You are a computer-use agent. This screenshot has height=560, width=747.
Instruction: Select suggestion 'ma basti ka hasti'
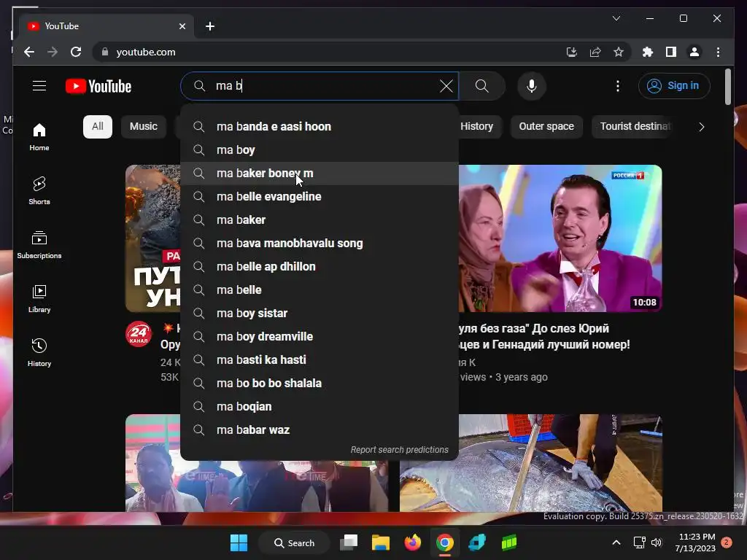320,359
